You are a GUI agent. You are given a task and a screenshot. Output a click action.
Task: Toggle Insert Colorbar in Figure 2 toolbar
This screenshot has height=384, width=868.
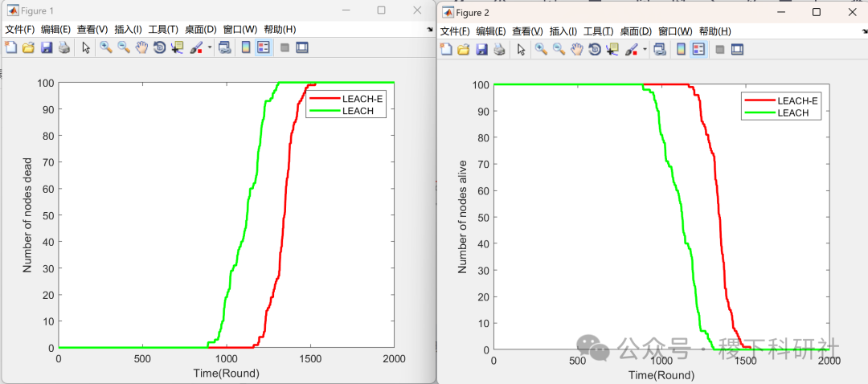coord(682,50)
